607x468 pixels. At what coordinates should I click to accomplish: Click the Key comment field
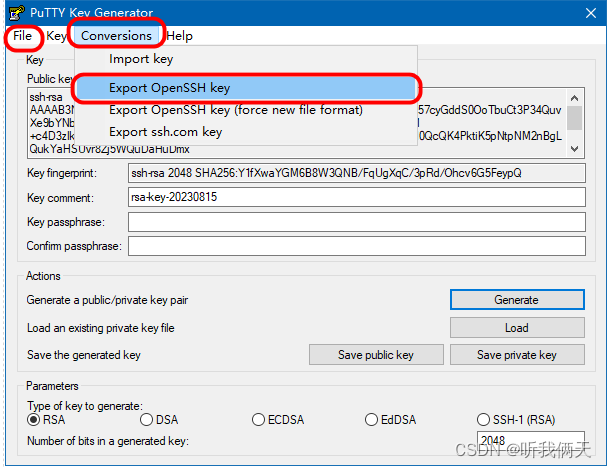357,197
